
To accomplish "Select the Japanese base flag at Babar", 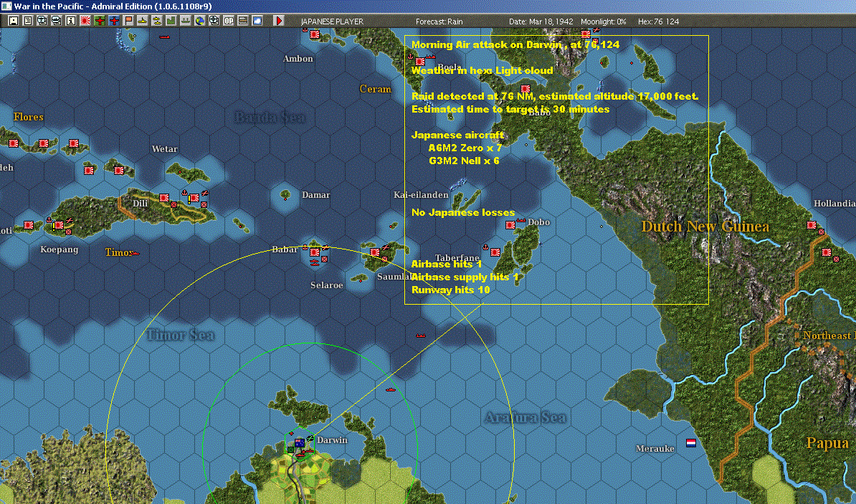I will [315, 252].
